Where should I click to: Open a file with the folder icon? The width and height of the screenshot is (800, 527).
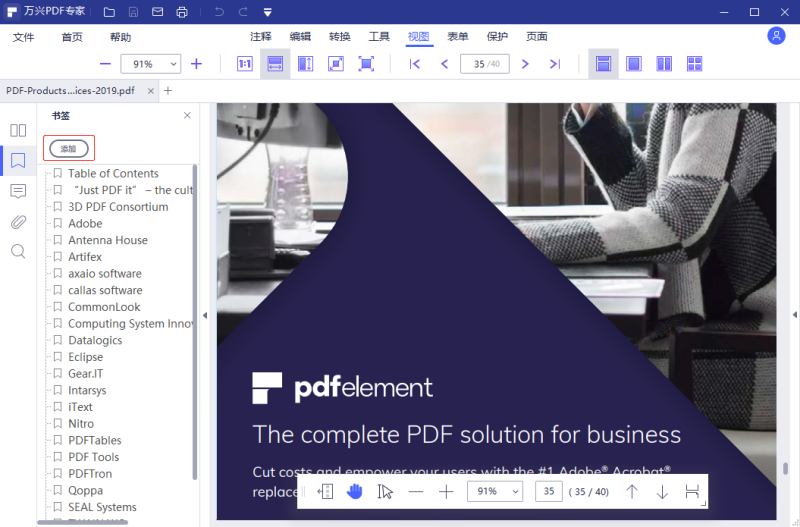[109, 12]
